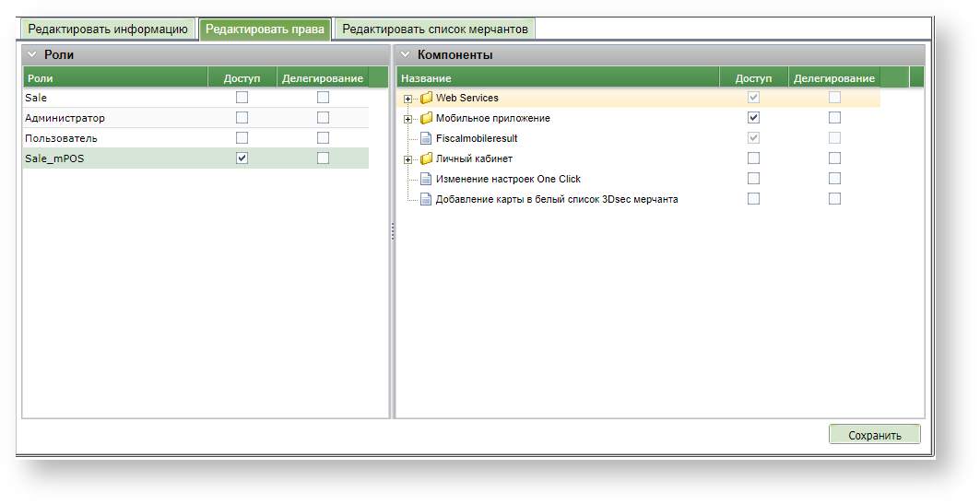Enable Делегирование for Мобильное приложение
980x504 pixels.
pyautogui.click(x=834, y=118)
